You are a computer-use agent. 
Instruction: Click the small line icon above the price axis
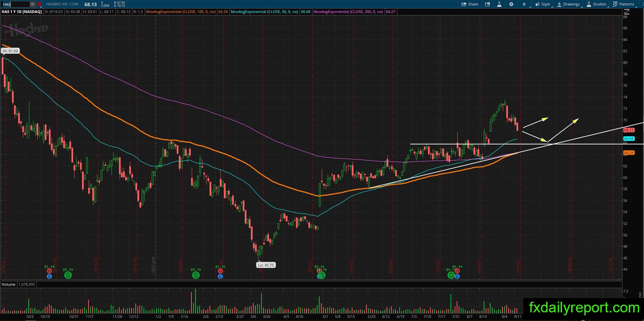[627, 12]
